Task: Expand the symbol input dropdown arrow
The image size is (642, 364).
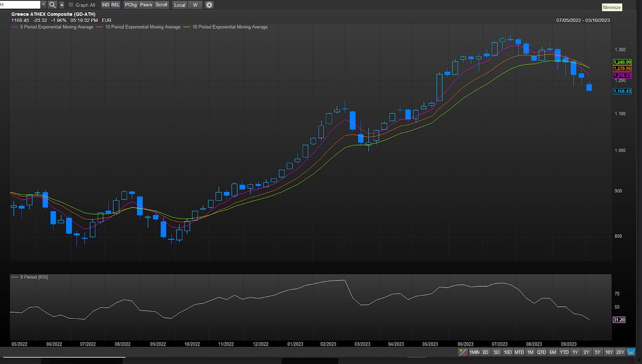Action: click(x=43, y=5)
